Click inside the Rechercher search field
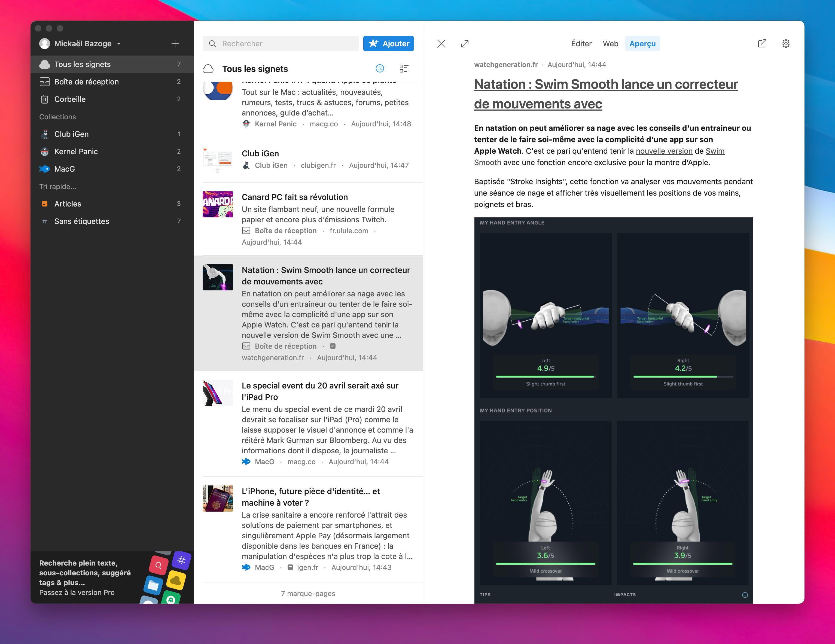 (281, 44)
